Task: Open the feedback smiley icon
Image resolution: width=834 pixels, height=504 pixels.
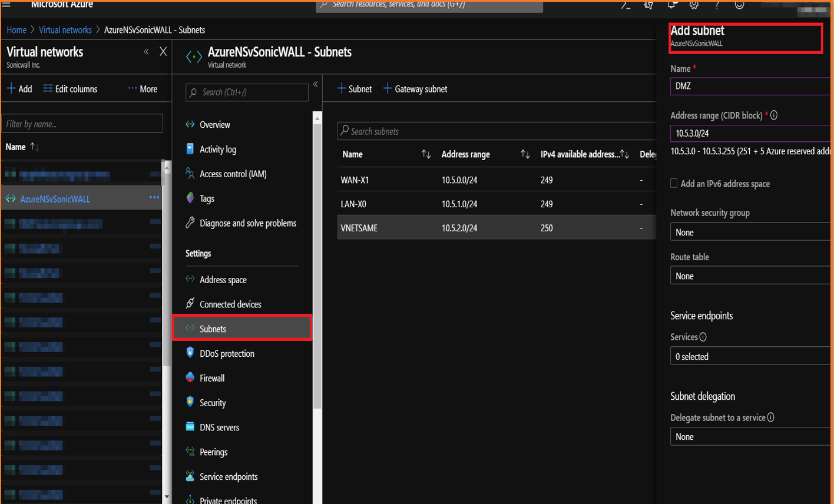Action: click(740, 5)
